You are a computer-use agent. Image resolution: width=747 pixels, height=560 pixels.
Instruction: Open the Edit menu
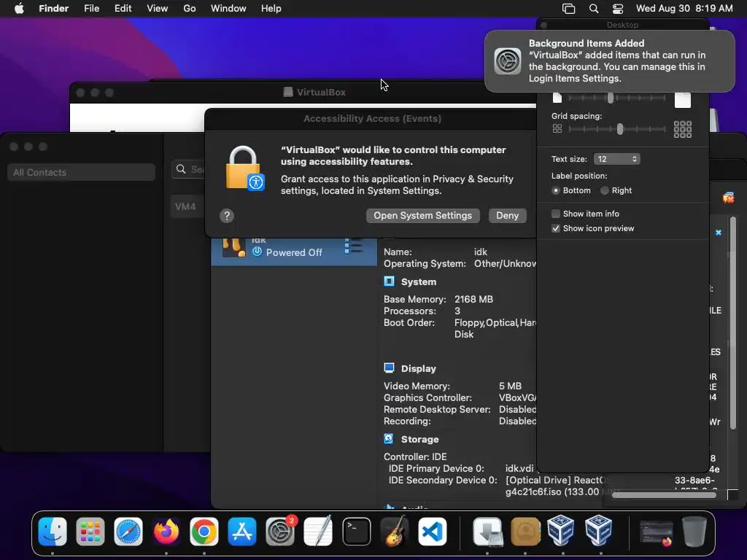123,9
